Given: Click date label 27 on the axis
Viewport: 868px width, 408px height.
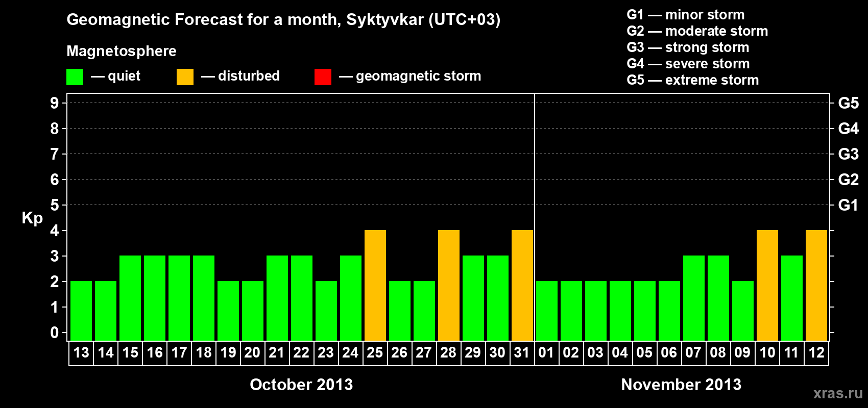Looking at the screenshot, I should point(424,352).
